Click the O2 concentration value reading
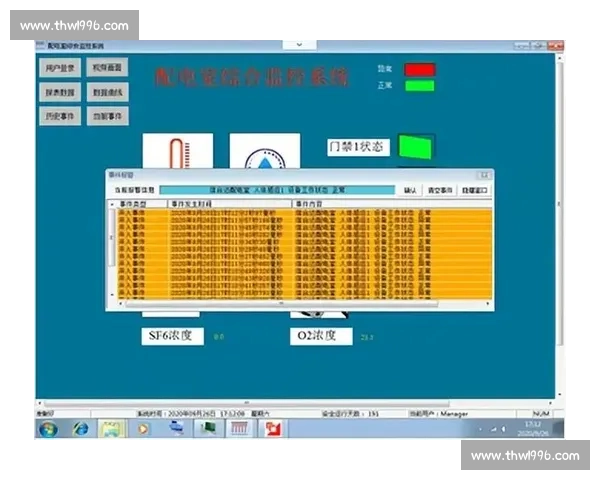Screen dimensions: 600x480 (x=367, y=337)
